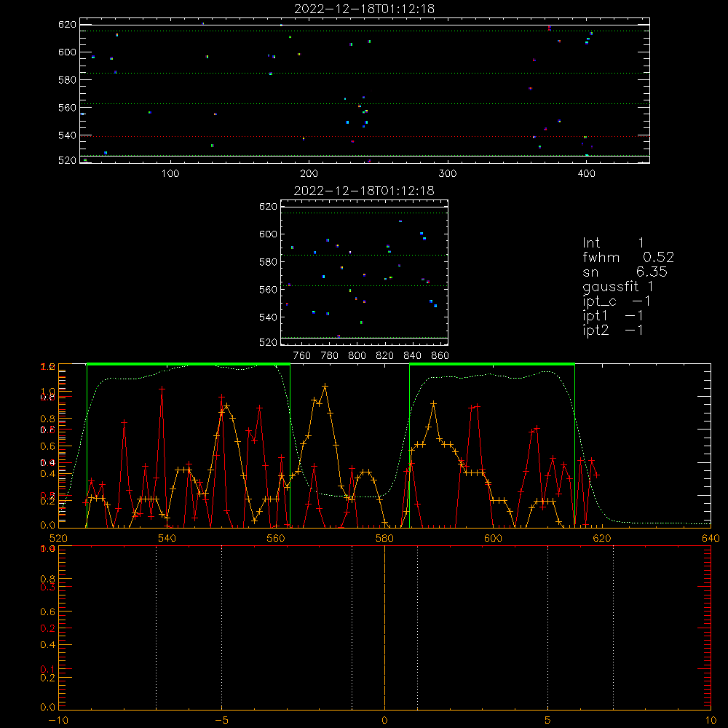This screenshot has height=728, width=728.
Task: Click x-axis label 5 on the bottom plot
Action: click(x=548, y=720)
